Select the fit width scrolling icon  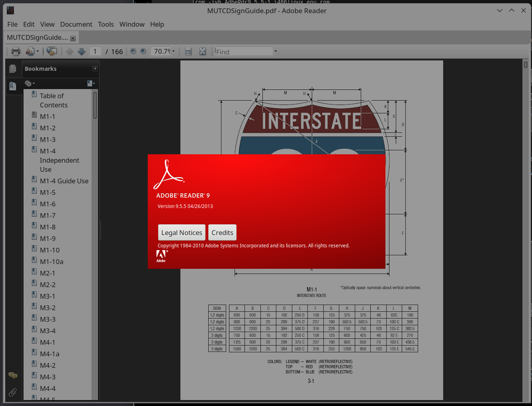point(189,52)
